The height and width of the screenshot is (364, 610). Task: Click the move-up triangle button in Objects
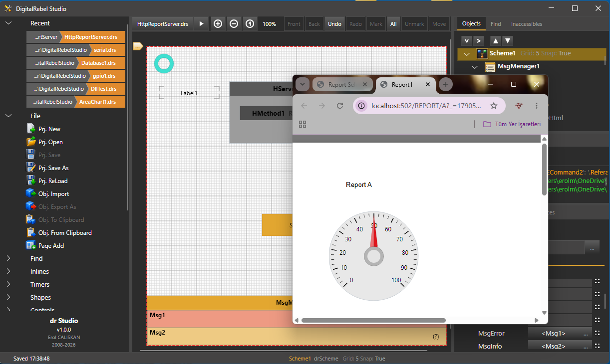[495, 40]
